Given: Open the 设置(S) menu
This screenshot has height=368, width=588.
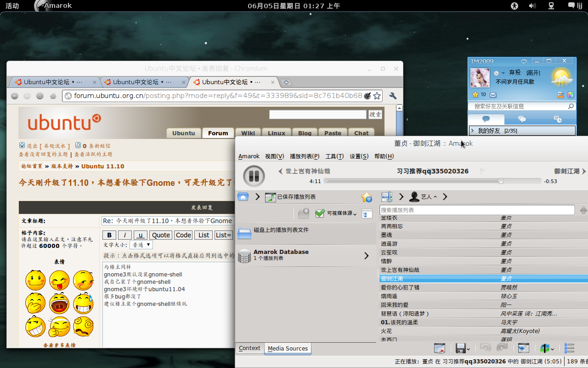Looking at the screenshot, I should 359,156.
